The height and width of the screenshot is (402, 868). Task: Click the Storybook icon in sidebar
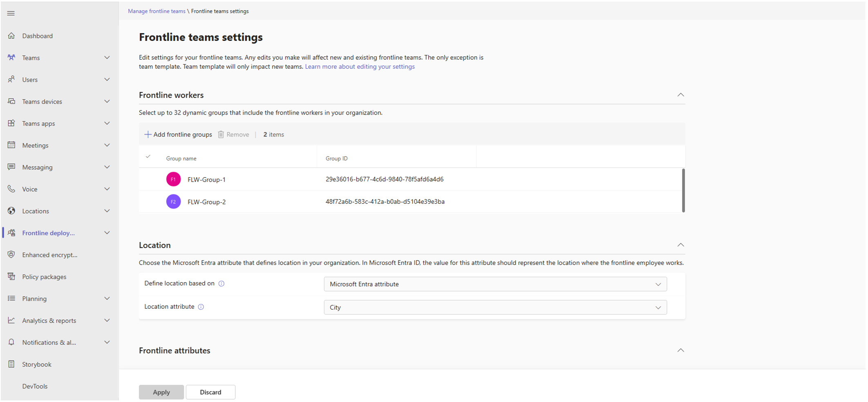click(x=11, y=364)
